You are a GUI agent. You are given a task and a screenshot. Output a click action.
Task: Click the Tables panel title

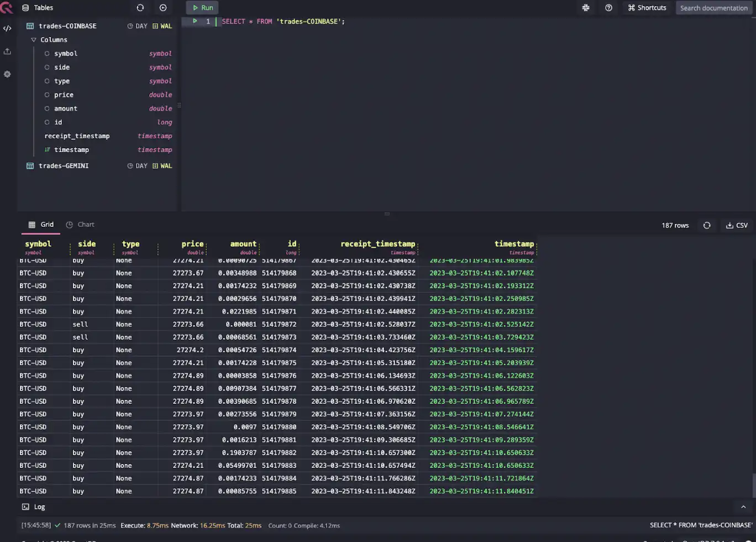44,8
